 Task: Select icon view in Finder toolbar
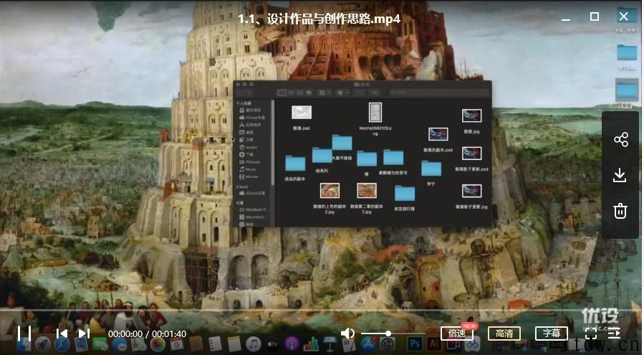282,93
